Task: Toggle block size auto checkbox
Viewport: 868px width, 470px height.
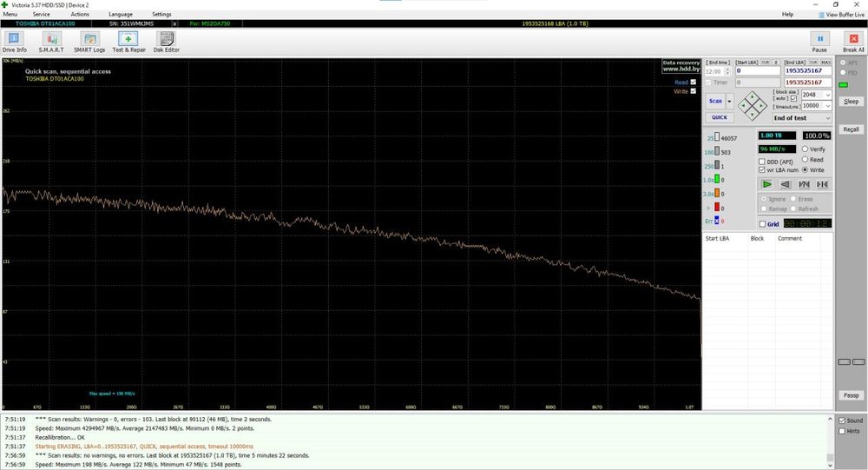Action: click(x=794, y=99)
